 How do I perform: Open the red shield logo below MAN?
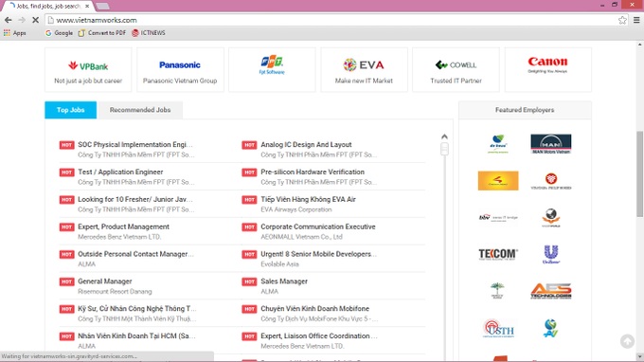point(551,181)
